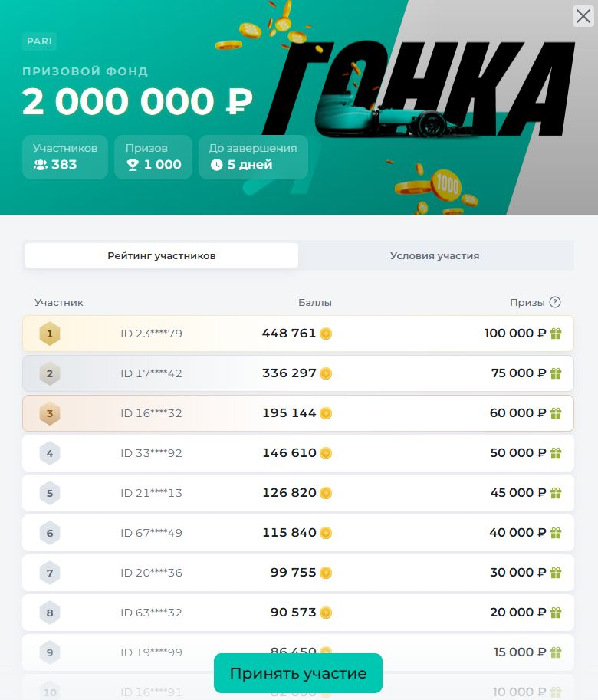Viewport: 598px width, 700px height.
Task: Switch to the Рейтинг участников tab
Action: click(162, 255)
